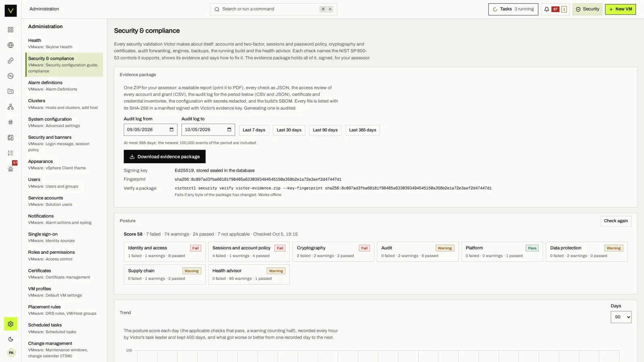
Task: Click the settings gear icon in rail
Action: [x=10, y=324]
